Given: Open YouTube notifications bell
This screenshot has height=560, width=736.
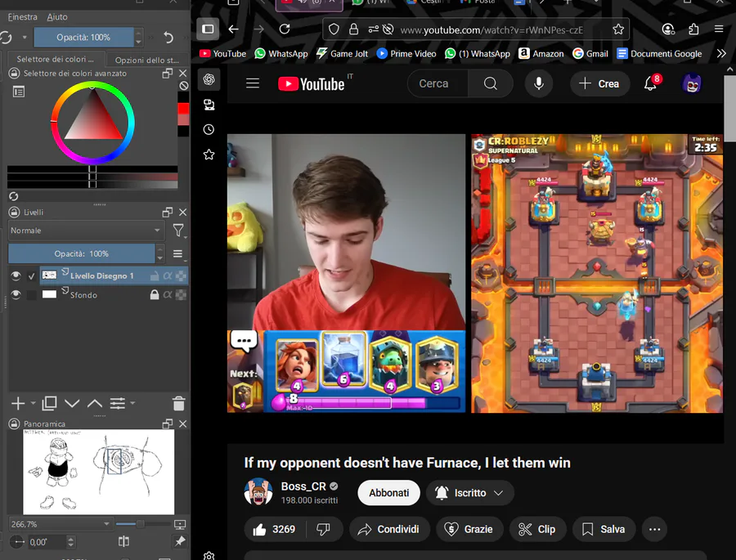Looking at the screenshot, I should coord(651,83).
